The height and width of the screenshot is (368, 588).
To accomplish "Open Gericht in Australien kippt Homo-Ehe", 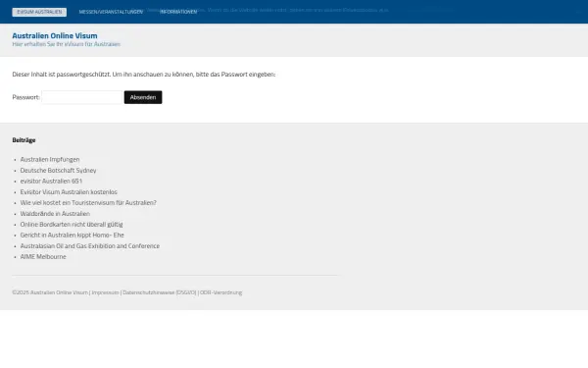I will point(72,236).
